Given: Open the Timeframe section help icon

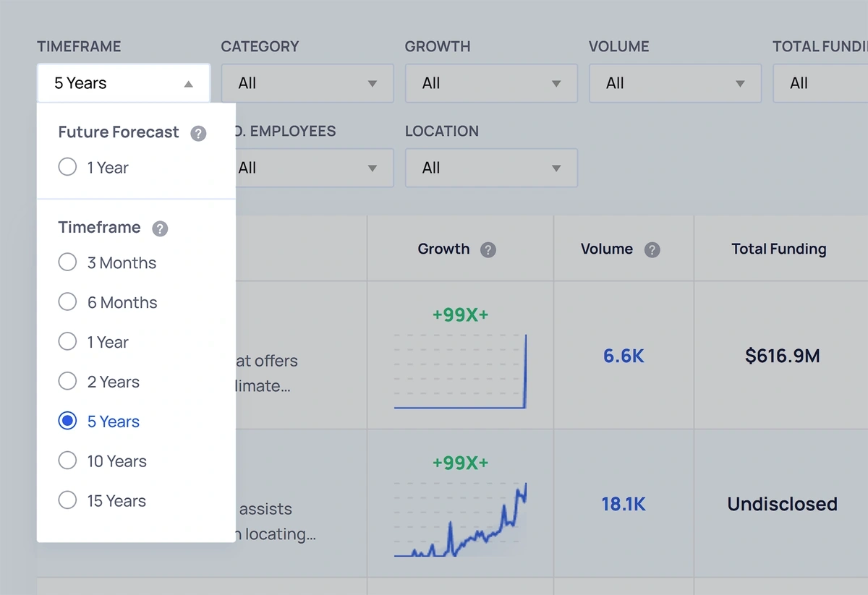Looking at the screenshot, I should [160, 228].
